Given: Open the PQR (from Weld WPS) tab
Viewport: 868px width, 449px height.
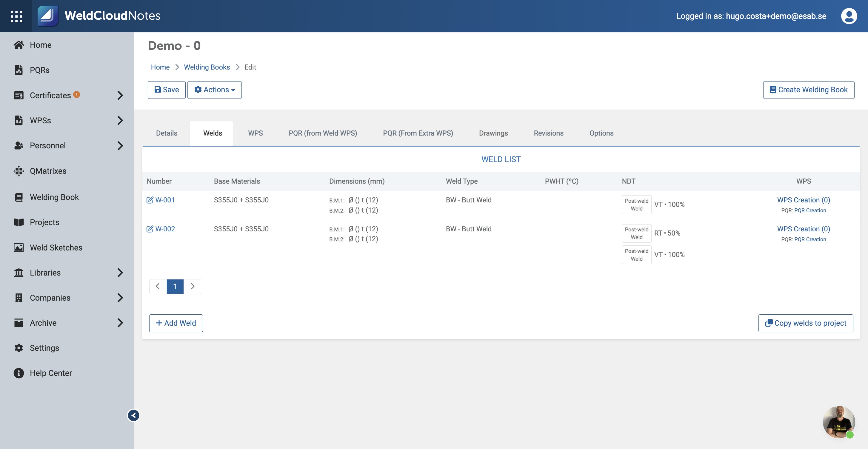Looking at the screenshot, I should click(x=322, y=133).
